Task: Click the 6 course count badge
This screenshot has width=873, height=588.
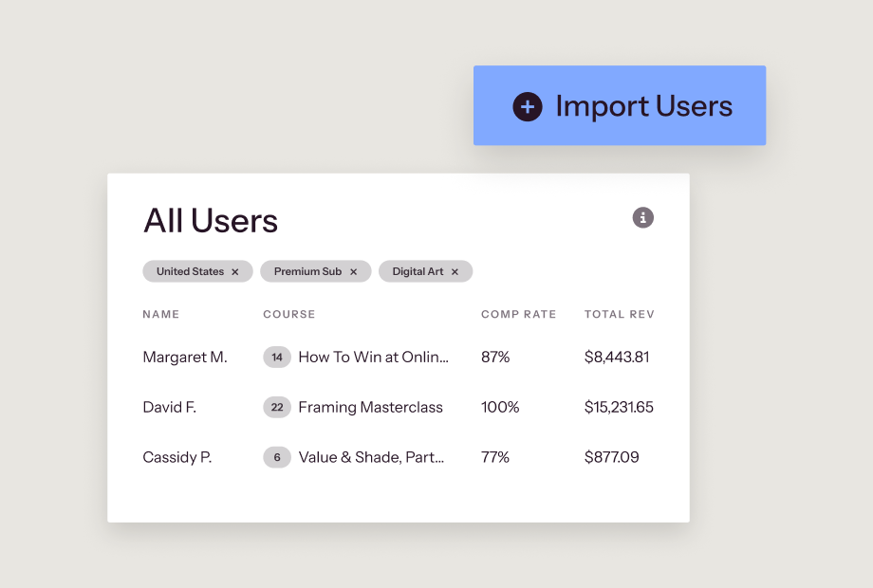Action: 277,457
